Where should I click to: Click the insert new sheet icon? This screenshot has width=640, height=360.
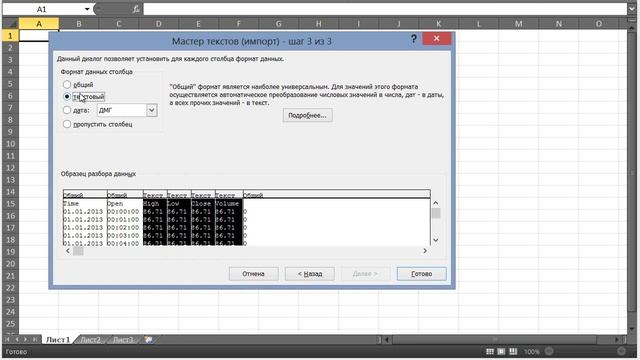[x=149, y=340]
